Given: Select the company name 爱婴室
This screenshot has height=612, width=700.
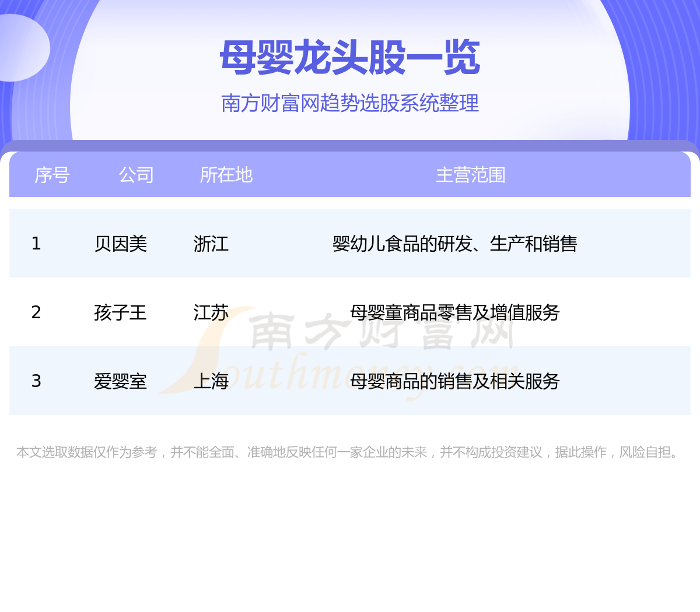Looking at the screenshot, I should (121, 381).
